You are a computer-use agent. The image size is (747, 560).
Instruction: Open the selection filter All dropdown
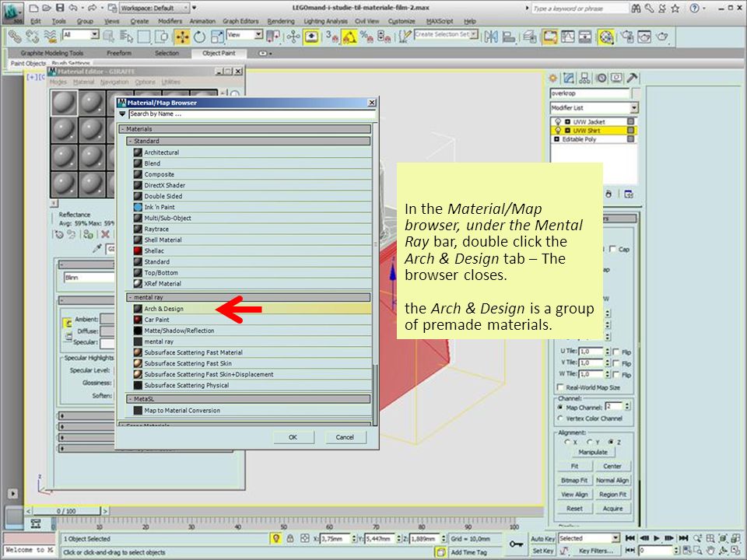click(80, 35)
